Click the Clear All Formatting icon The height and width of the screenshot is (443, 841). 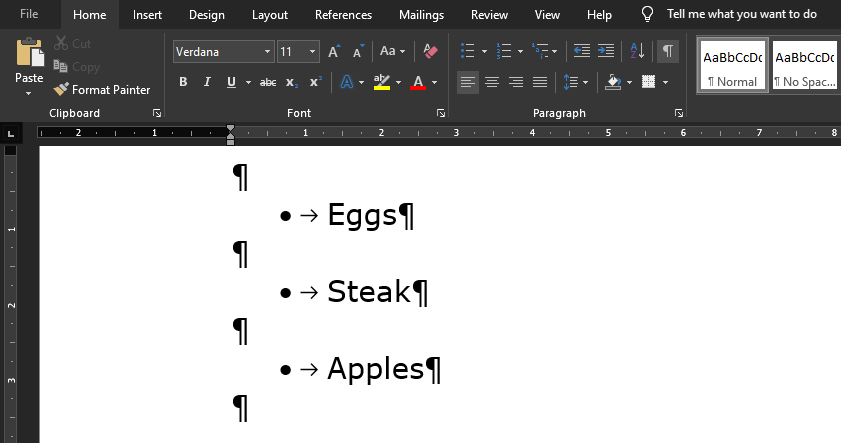click(431, 51)
